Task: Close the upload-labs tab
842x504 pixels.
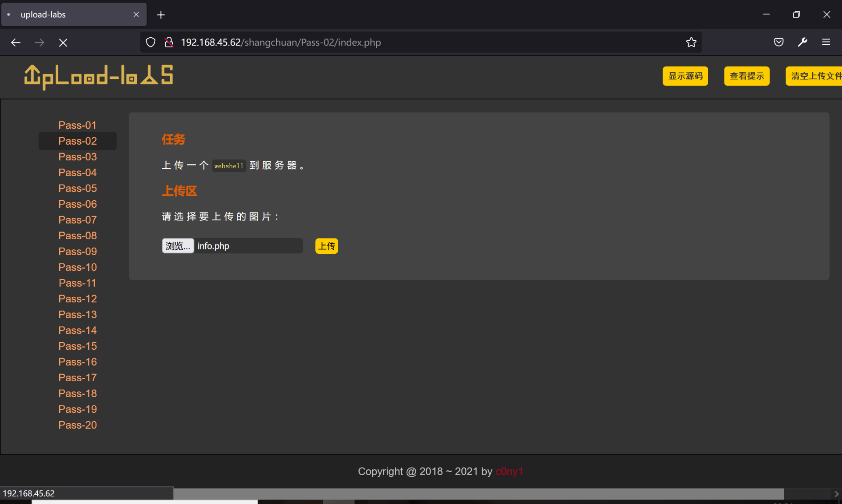Action: pyautogui.click(x=136, y=14)
